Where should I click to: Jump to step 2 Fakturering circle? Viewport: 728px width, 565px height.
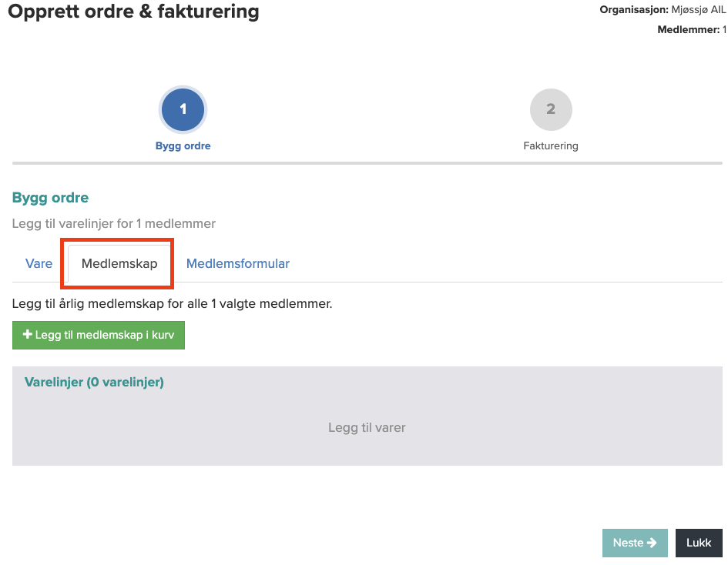551,109
